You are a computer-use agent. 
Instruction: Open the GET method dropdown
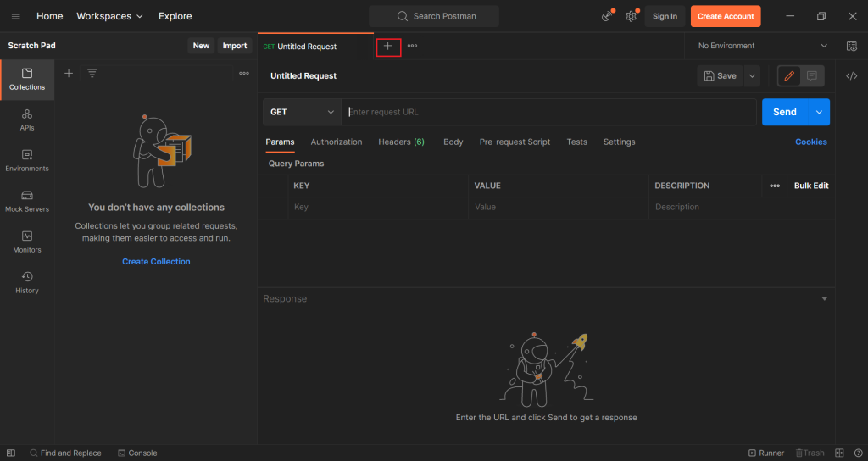[303, 113]
